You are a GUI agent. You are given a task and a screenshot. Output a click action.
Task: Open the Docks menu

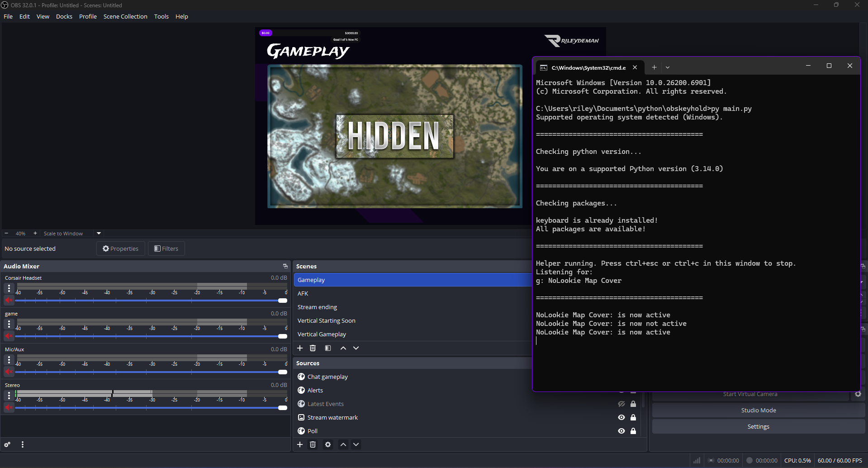[64, 16]
